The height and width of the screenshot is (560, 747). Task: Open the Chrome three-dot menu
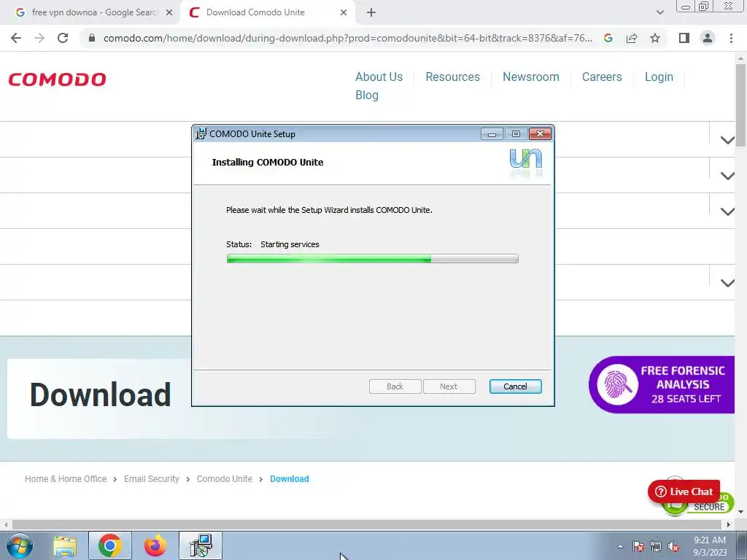[x=731, y=38]
